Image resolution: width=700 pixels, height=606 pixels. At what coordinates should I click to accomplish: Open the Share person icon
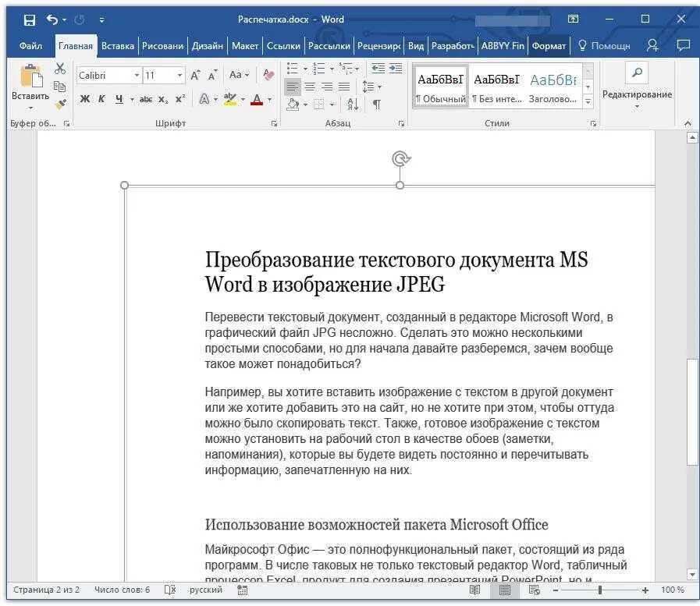click(x=652, y=45)
